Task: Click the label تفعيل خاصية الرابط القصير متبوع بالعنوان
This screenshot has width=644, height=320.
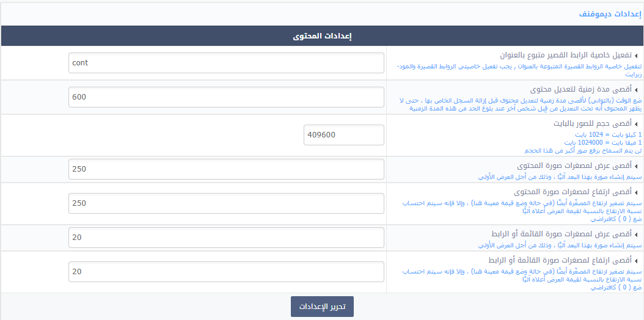Action: tap(566, 55)
